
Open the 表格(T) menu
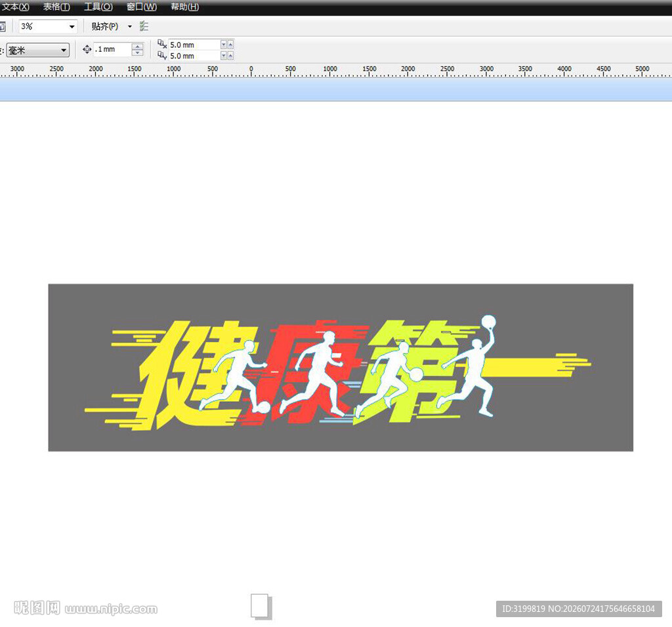(56, 7)
